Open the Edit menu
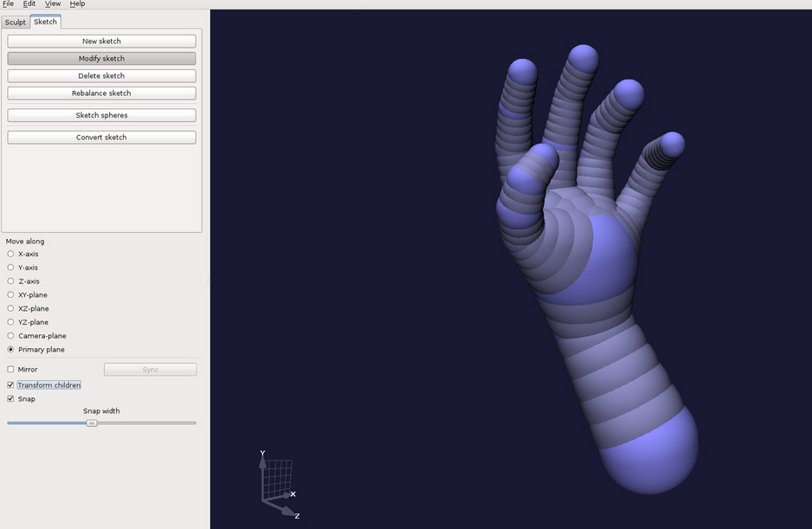This screenshot has width=812, height=529. click(29, 3)
